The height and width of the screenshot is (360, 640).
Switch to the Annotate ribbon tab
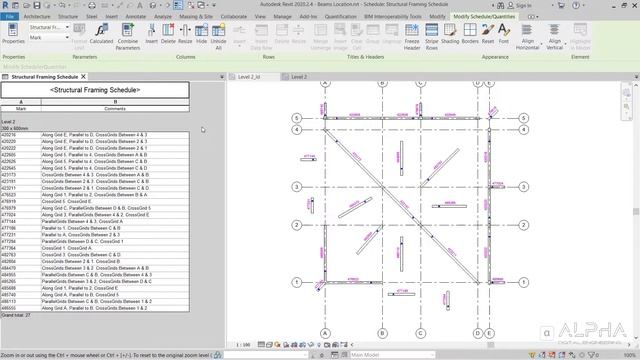136,17
